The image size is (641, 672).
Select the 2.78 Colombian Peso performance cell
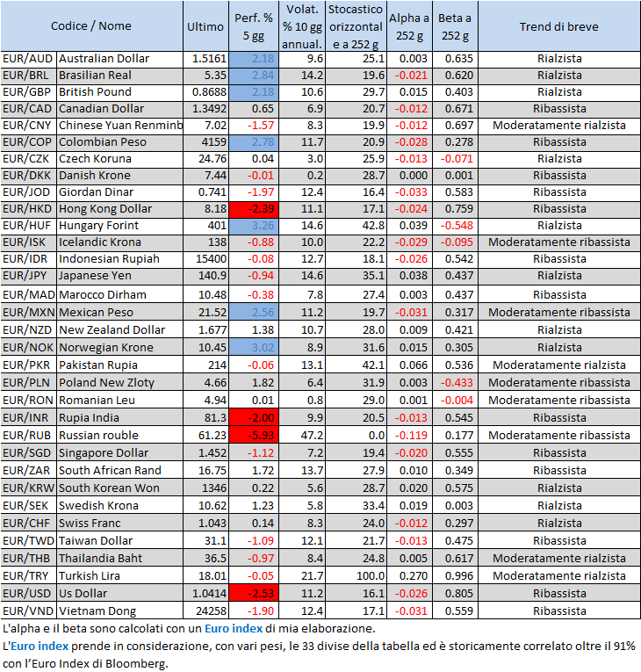(x=254, y=142)
